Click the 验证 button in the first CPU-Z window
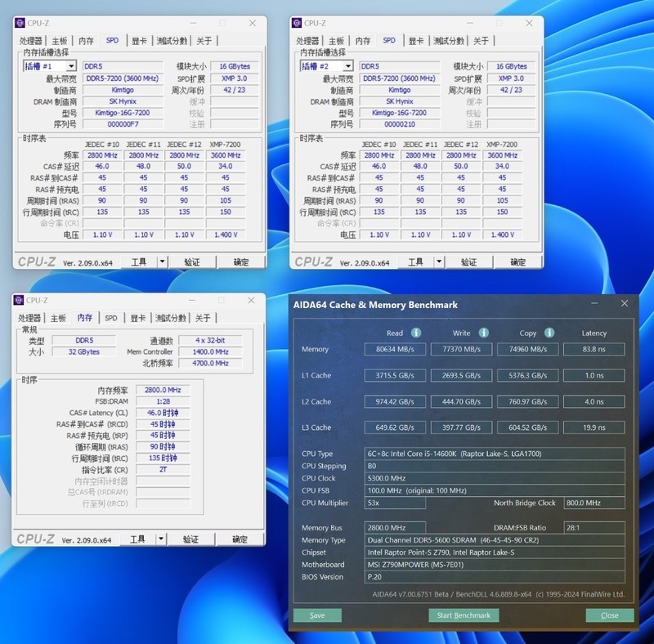 pos(194,261)
